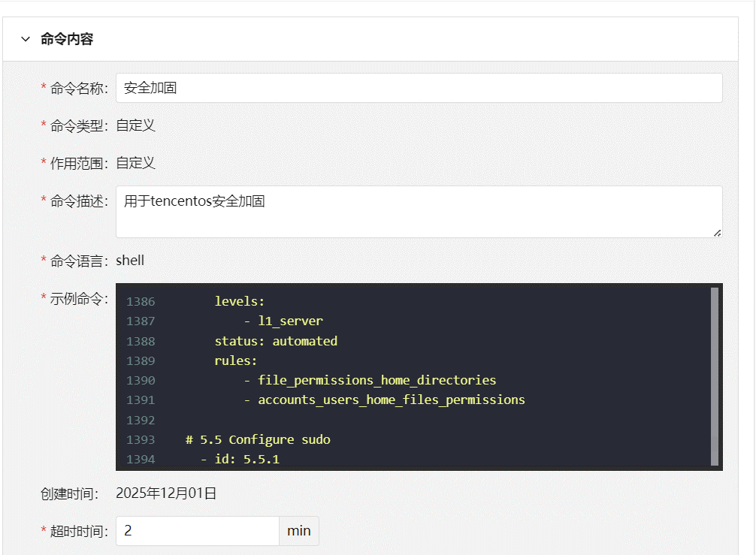Click the min unit label

pos(298,531)
